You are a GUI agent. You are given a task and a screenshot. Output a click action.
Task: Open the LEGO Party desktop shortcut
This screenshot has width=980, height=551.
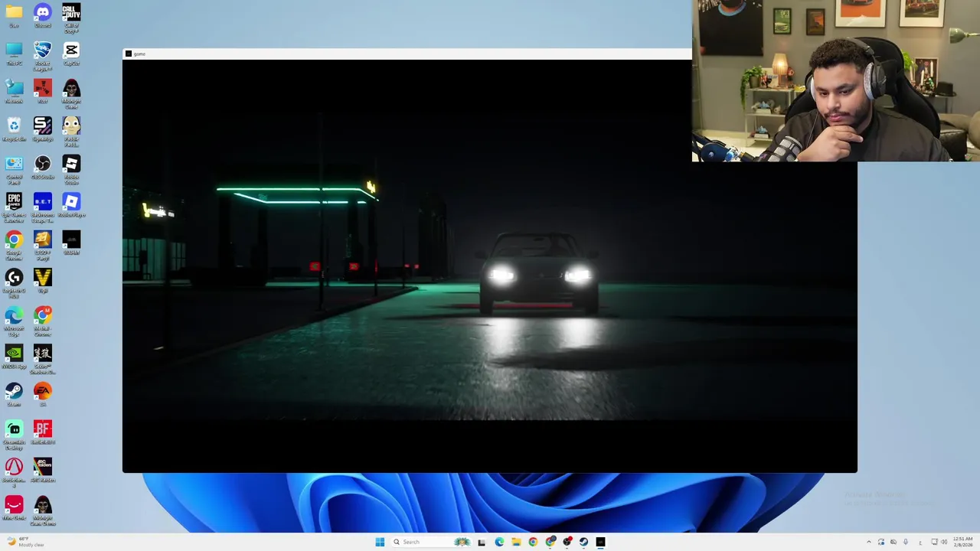[x=43, y=245]
